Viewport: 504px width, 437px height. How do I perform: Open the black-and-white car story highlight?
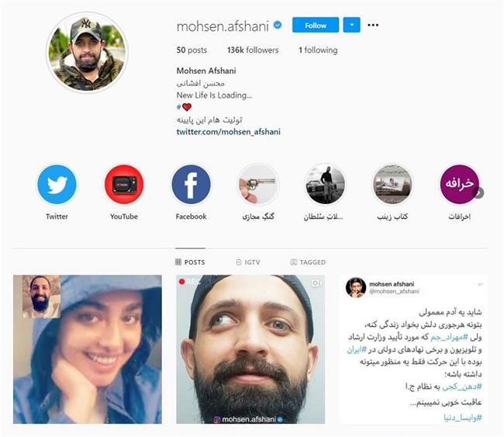(x=326, y=185)
